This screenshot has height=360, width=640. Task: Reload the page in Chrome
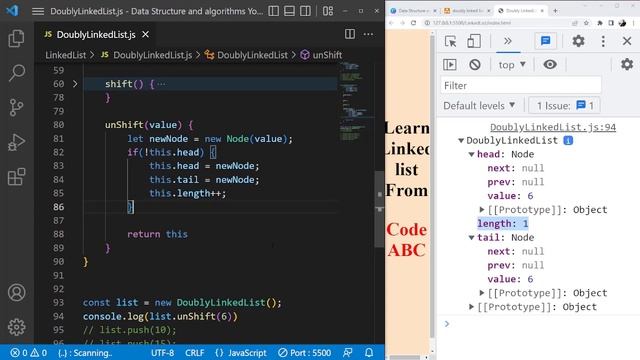click(x=413, y=23)
